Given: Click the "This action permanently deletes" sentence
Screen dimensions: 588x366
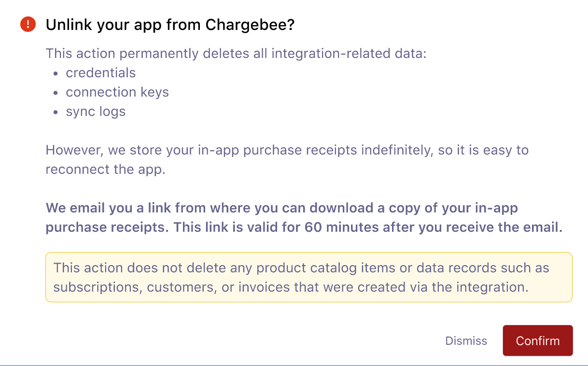Looking at the screenshot, I should click(x=145, y=53).
